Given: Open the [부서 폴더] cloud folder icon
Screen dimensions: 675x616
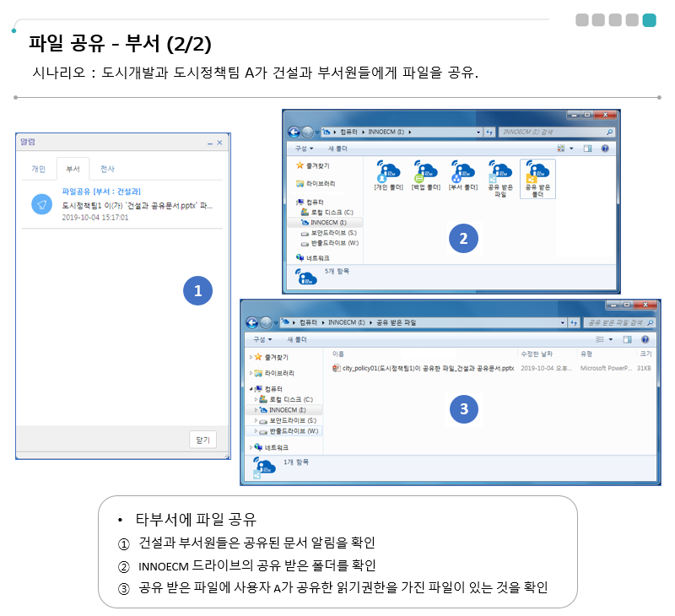Looking at the screenshot, I should coord(463,174).
